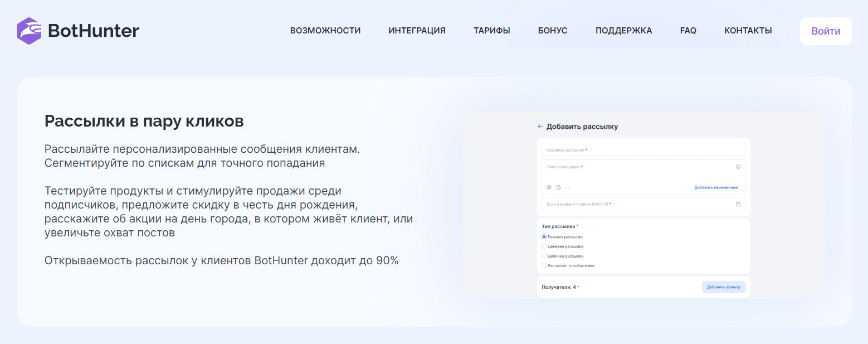
Task: Click the Дата и время отправки field
Action: 643,204
